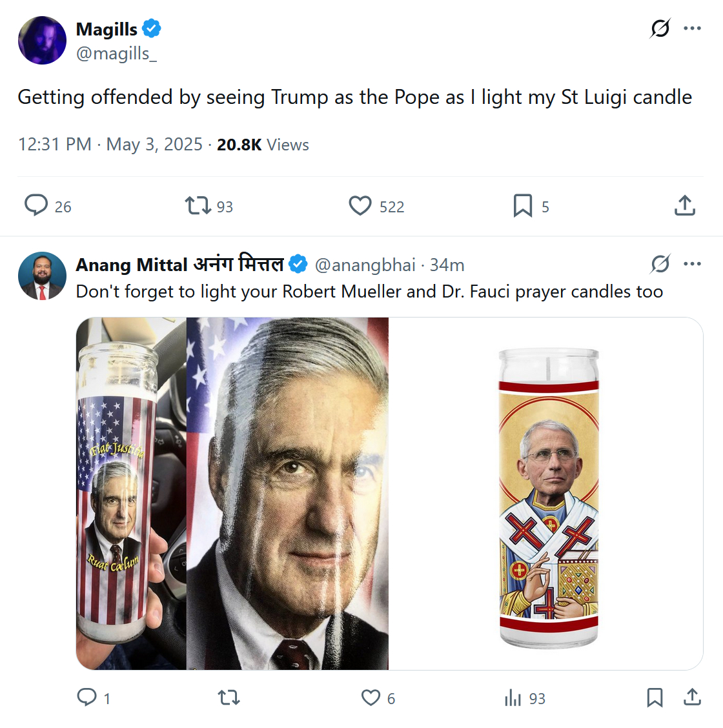Reply to Anang Mittal's comment
The height and width of the screenshot is (728, 723).
[87, 698]
